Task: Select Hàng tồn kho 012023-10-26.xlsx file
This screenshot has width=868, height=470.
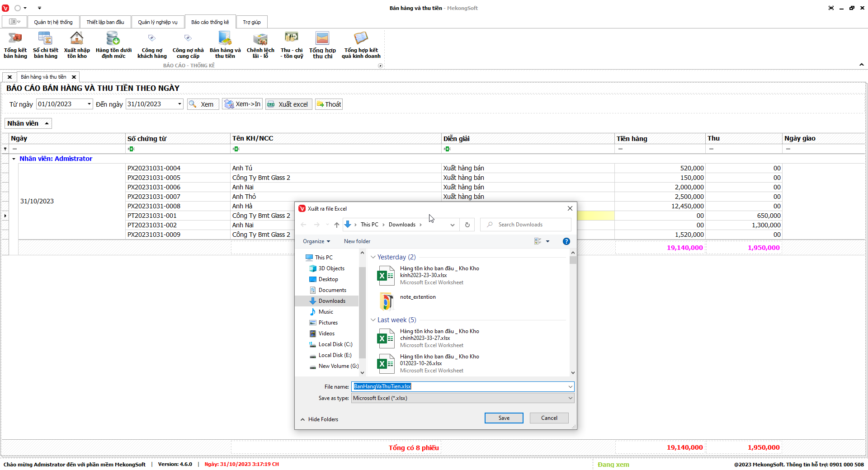Action: [428, 363]
